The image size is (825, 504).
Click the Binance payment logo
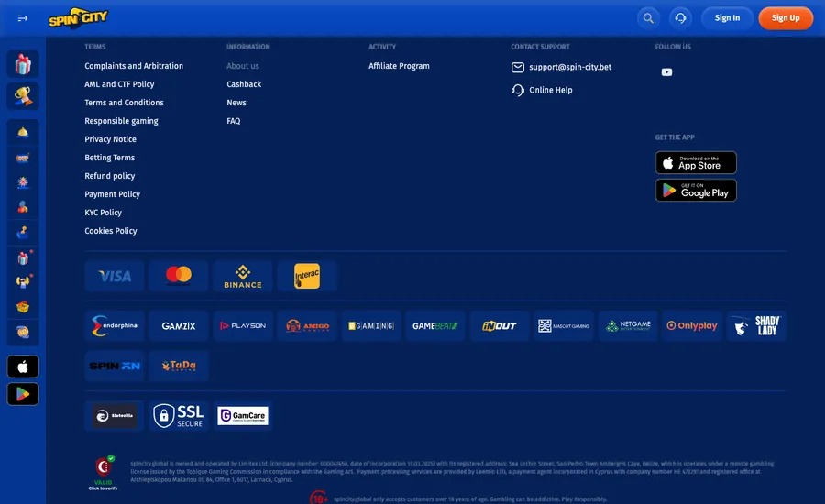coord(243,276)
